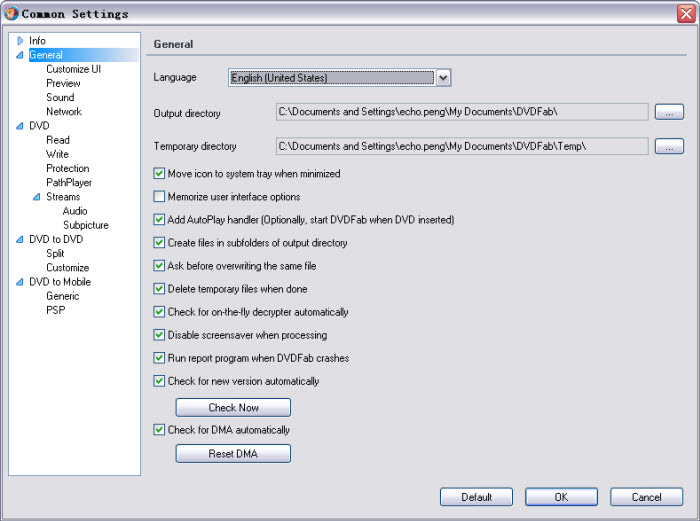
Task: Open the Sound settings page
Action: point(60,97)
